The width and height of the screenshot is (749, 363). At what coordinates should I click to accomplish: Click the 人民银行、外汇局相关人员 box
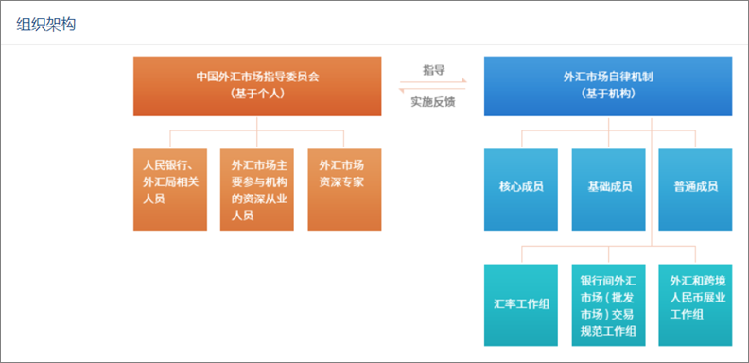(x=170, y=190)
